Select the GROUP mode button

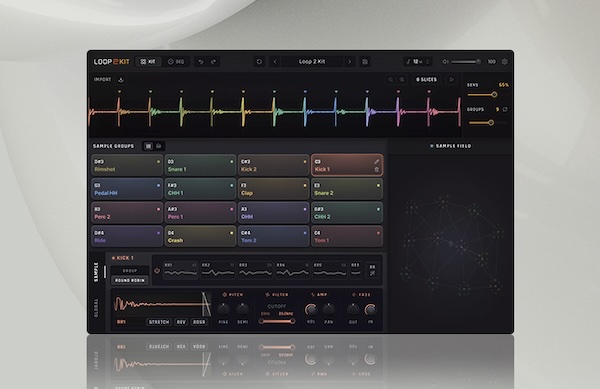[x=130, y=270]
